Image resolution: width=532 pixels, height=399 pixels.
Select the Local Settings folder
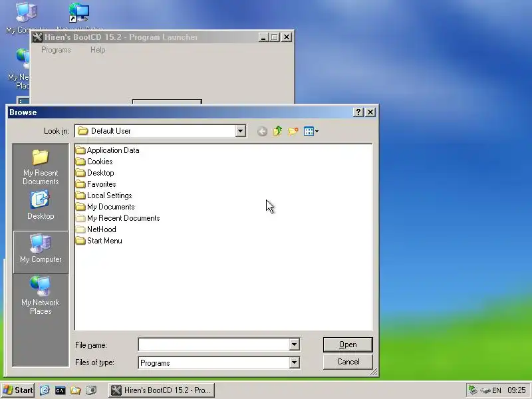[x=104, y=196]
